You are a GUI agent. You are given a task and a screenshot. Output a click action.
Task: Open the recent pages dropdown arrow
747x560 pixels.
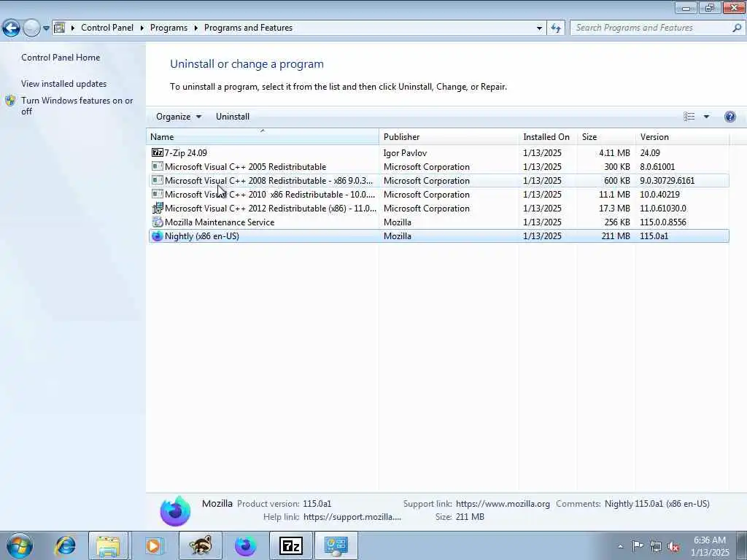coord(46,28)
